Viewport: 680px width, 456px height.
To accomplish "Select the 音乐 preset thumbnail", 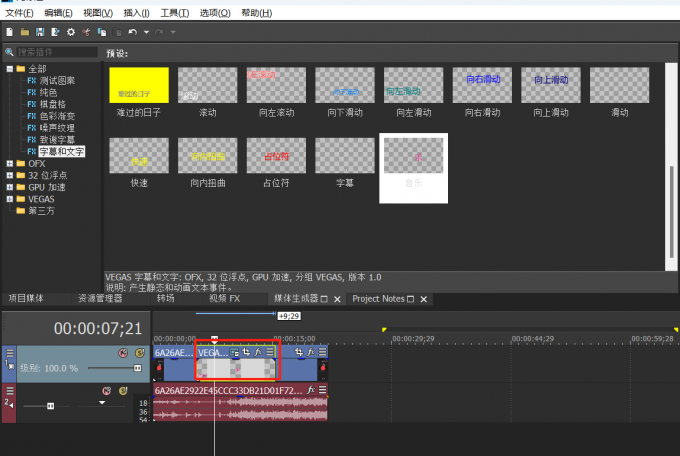I will pyautogui.click(x=414, y=155).
